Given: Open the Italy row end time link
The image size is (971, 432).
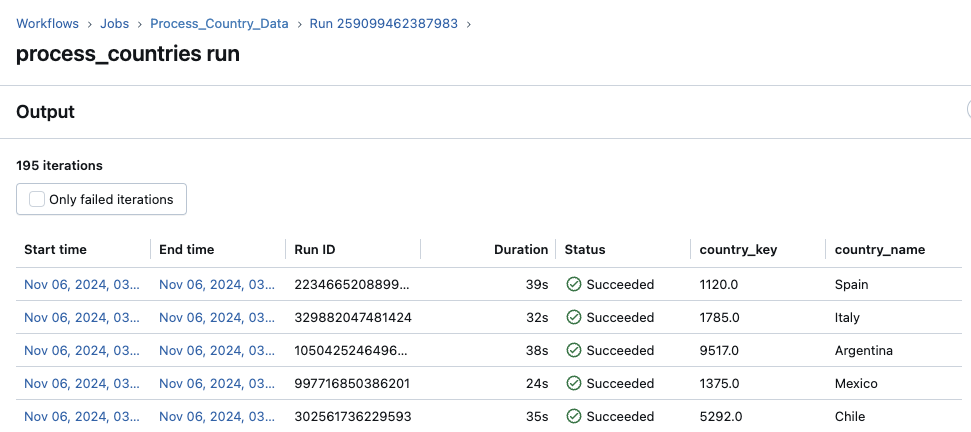Looking at the screenshot, I should coord(217,318).
